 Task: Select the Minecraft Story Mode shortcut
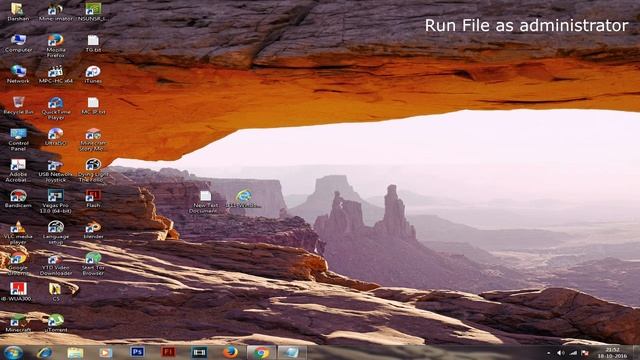tap(93, 140)
